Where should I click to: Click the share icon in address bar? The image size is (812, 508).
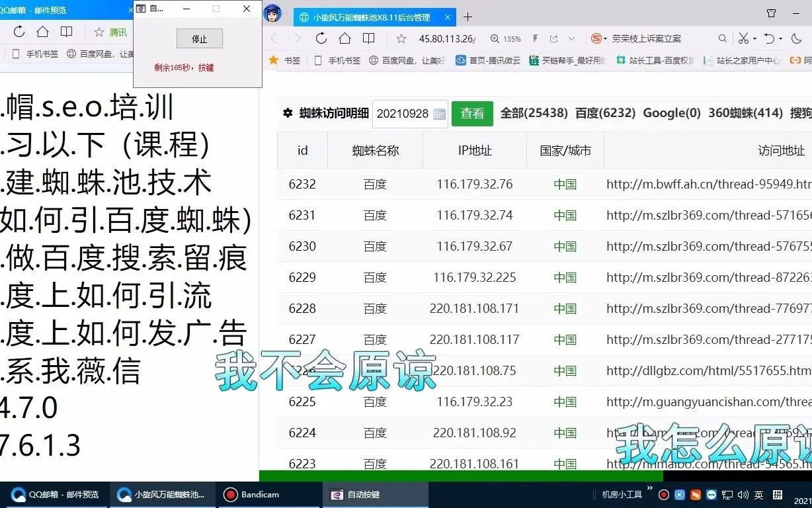(x=553, y=38)
